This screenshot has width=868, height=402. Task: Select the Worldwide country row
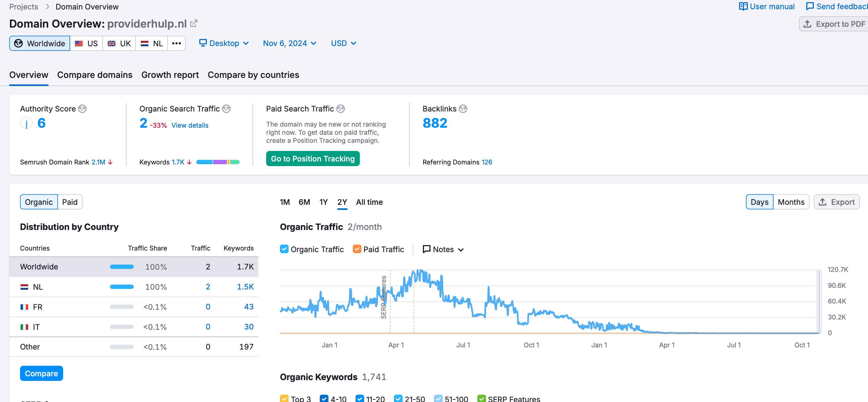[x=134, y=267]
